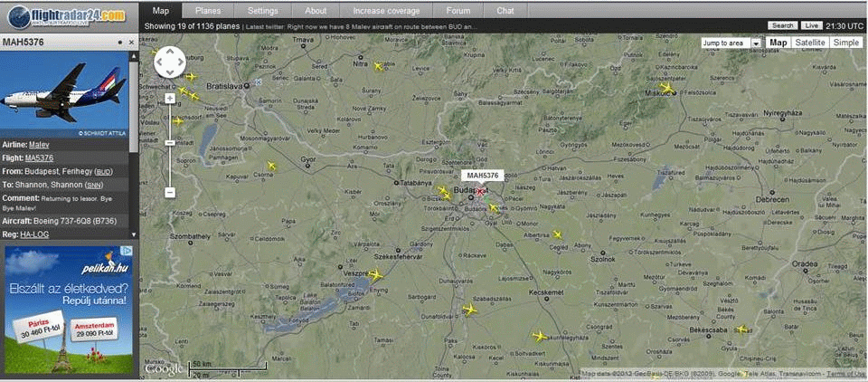Open the Chat tab
Screen dimensions: 868x382
click(x=505, y=11)
